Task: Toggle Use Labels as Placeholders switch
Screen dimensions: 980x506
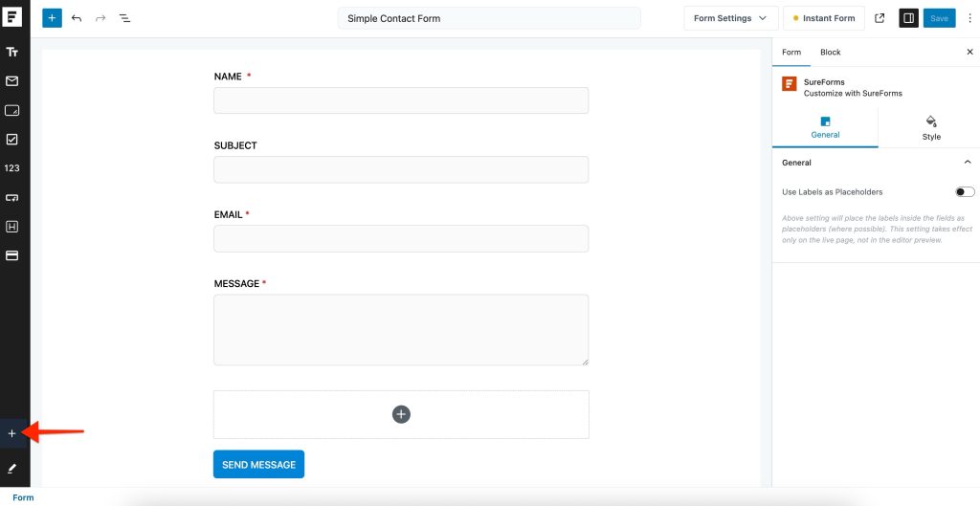Action: pos(965,191)
